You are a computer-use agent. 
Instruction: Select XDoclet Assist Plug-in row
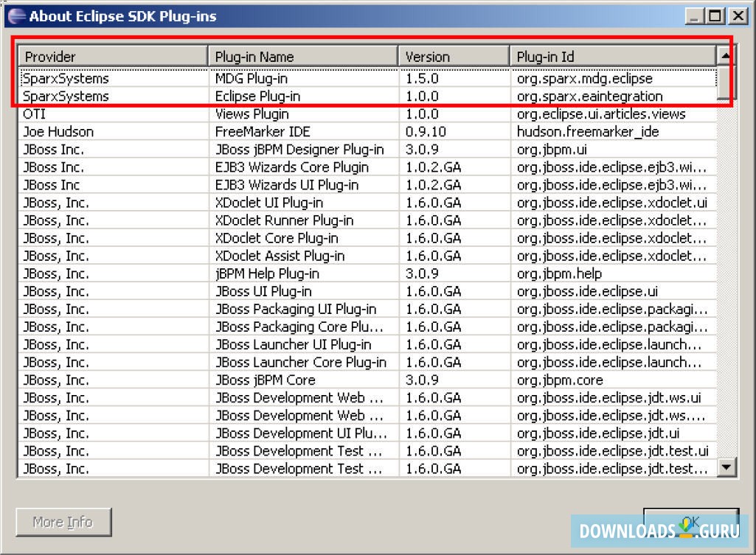[367, 256]
